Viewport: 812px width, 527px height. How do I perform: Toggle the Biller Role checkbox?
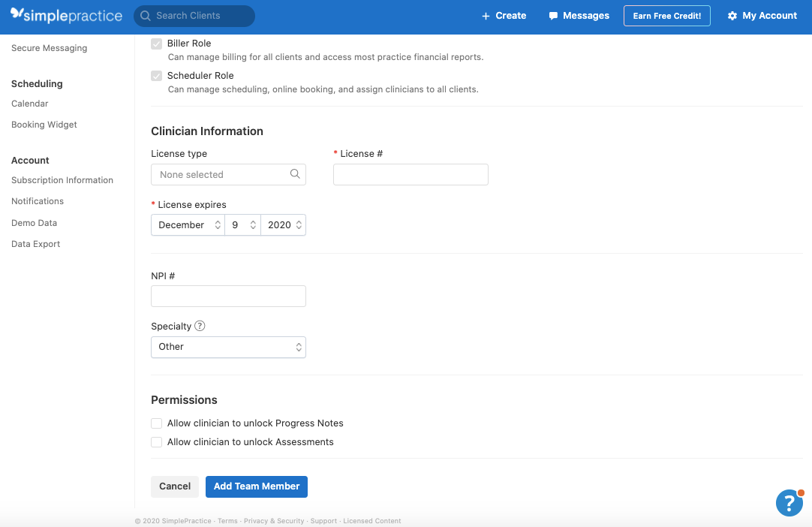[156, 44]
